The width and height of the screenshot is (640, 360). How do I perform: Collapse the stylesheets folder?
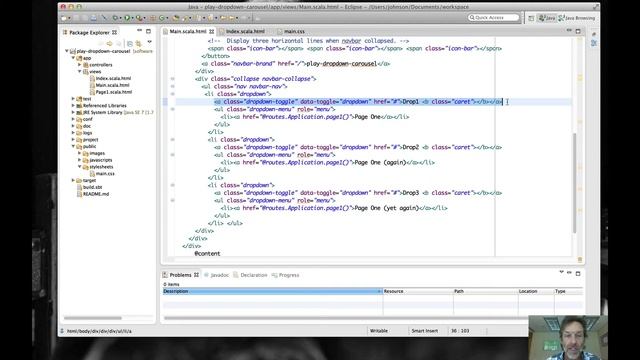(80, 167)
